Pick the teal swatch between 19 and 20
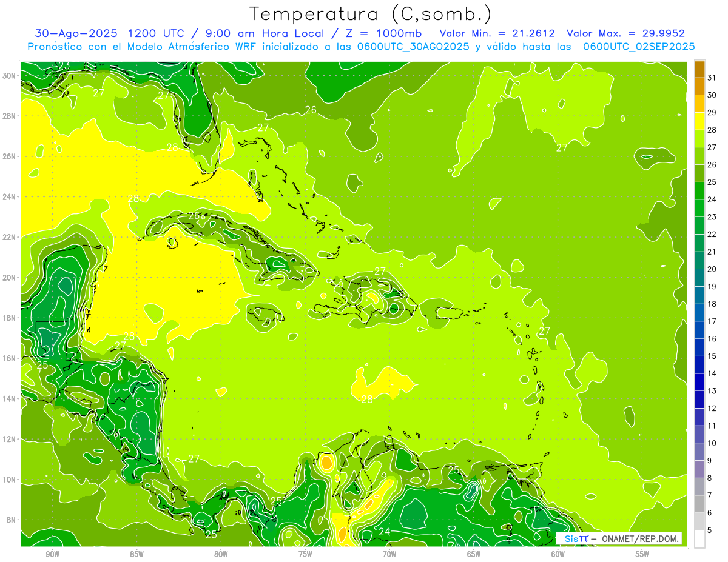 click(699, 278)
